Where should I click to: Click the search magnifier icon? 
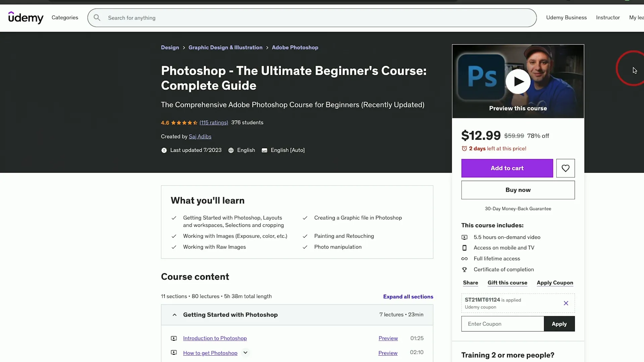click(x=97, y=18)
